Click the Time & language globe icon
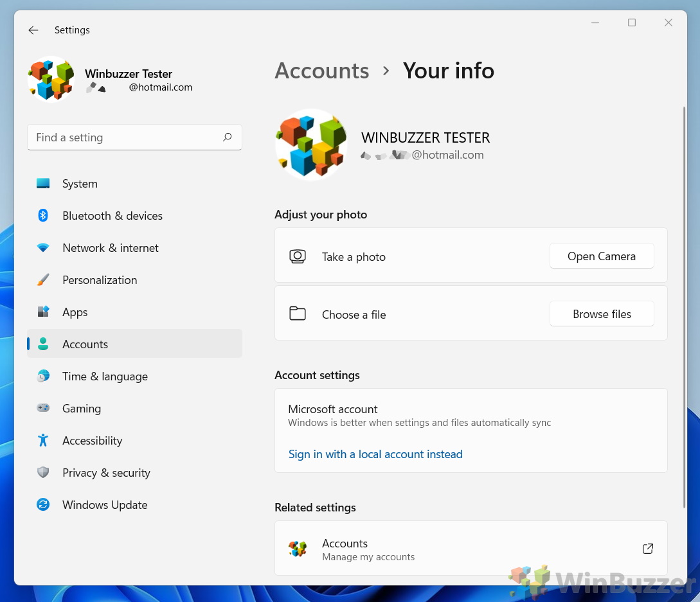This screenshot has width=700, height=602. (x=43, y=376)
